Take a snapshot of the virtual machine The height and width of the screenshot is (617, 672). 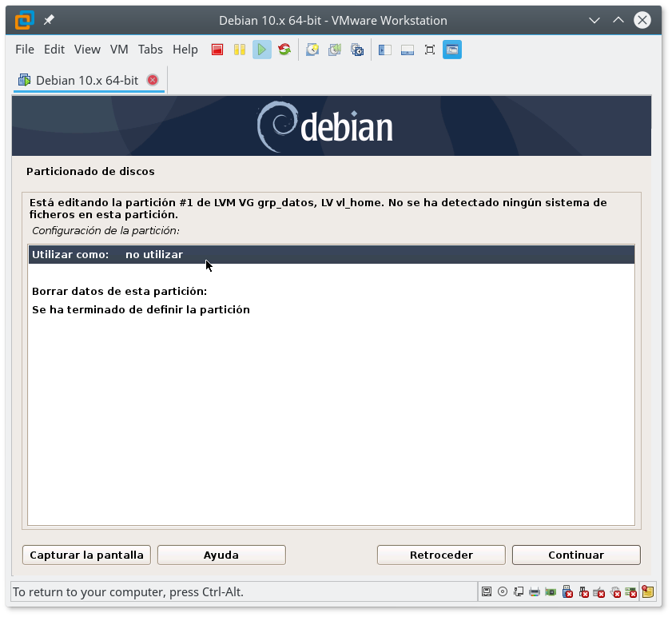coord(312,50)
